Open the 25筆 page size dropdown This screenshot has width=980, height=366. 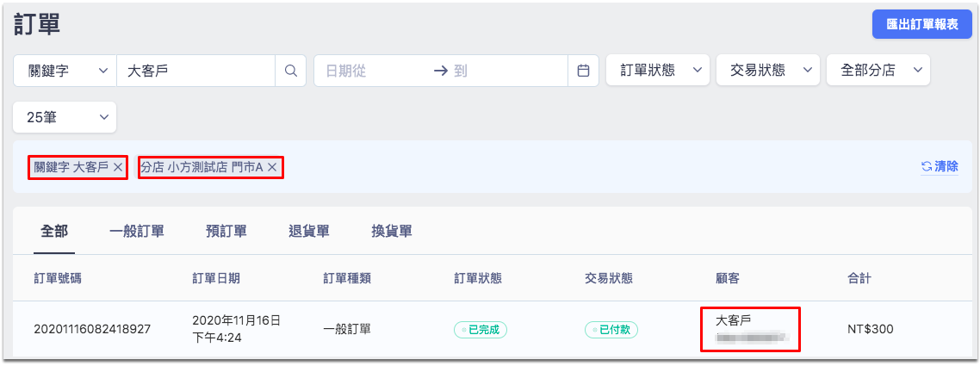pos(65,117)
